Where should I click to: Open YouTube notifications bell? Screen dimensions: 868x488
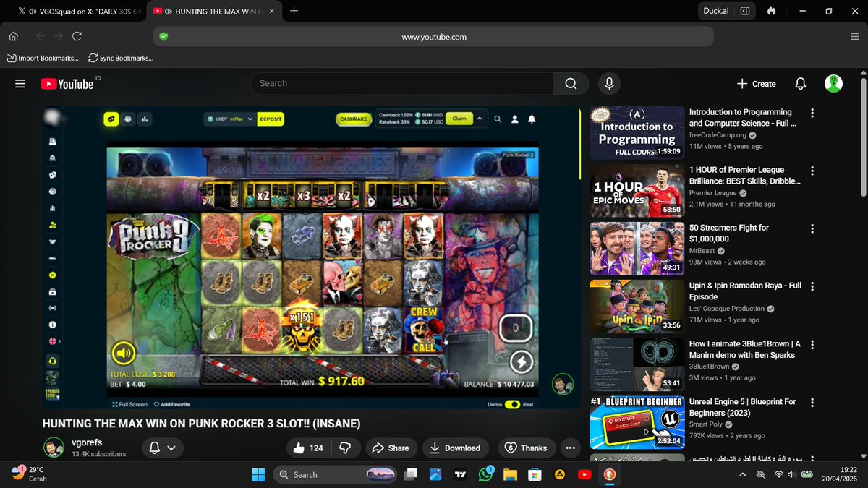(800, 84)
